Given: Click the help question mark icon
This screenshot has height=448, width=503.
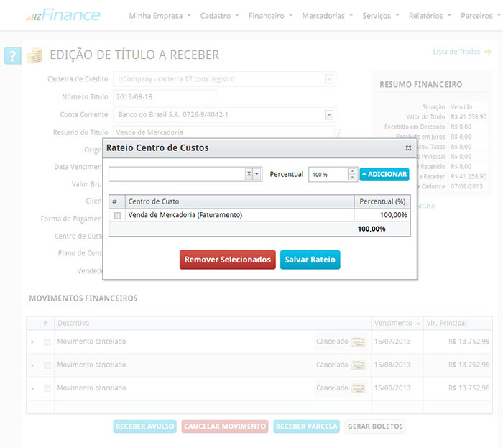Looking at the screenshot, I should click(12, 55).
